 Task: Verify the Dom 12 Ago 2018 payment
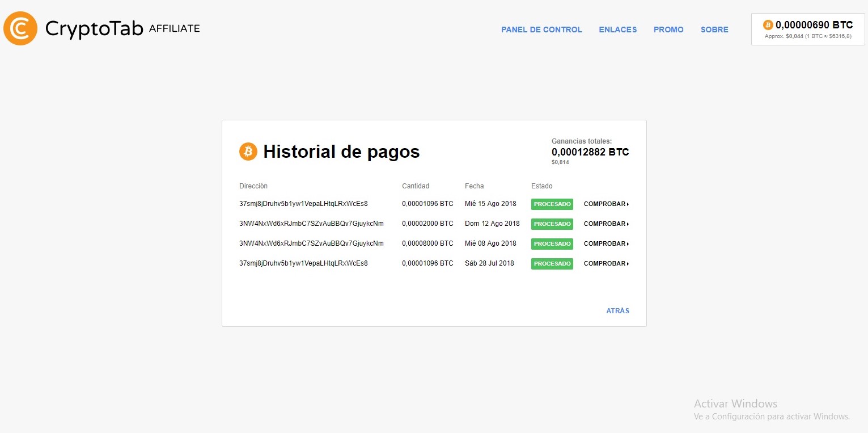(x=607, y=224)
